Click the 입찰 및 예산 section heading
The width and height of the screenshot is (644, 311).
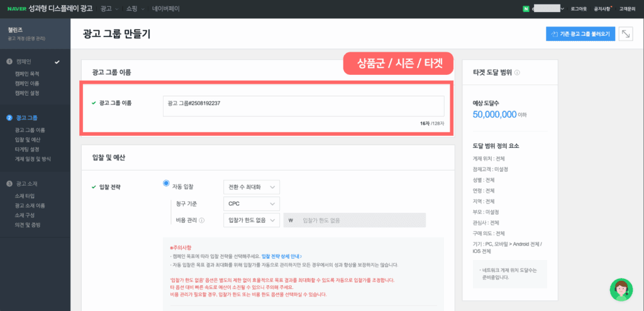(x=108, y=157)
